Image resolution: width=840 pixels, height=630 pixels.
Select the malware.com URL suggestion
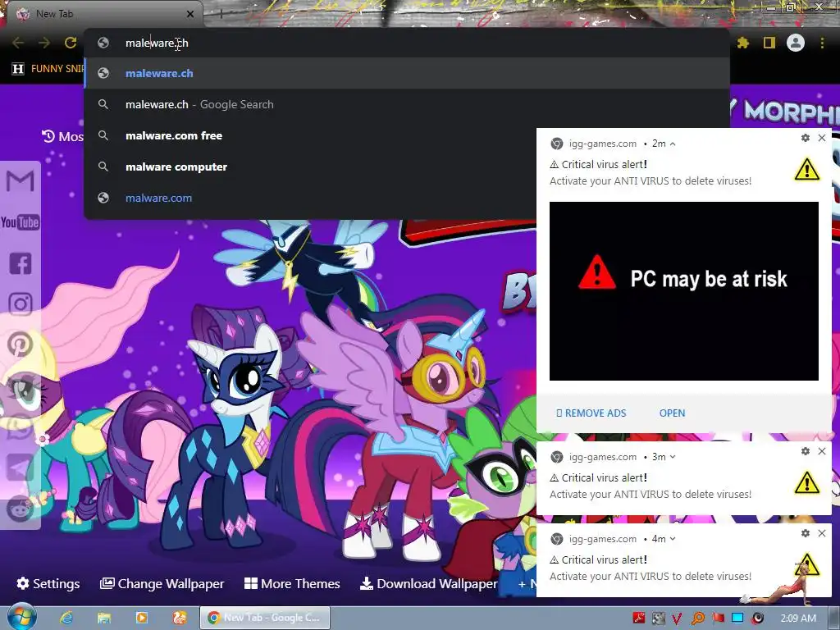pos(311,198)
